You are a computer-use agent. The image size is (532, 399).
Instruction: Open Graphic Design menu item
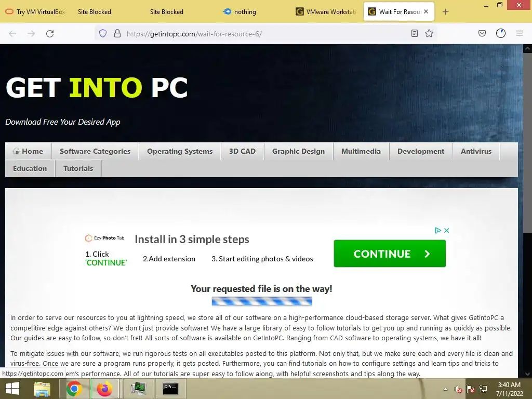(x=299, y=151)
